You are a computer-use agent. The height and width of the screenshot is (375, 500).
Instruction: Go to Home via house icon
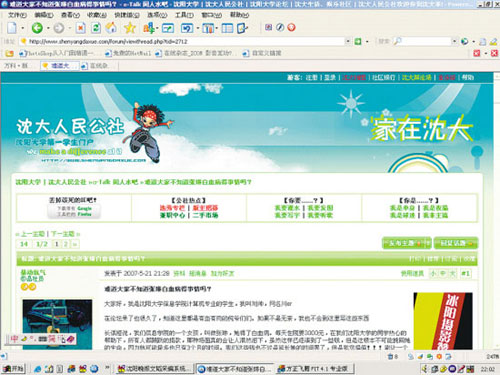pos(111,28)
